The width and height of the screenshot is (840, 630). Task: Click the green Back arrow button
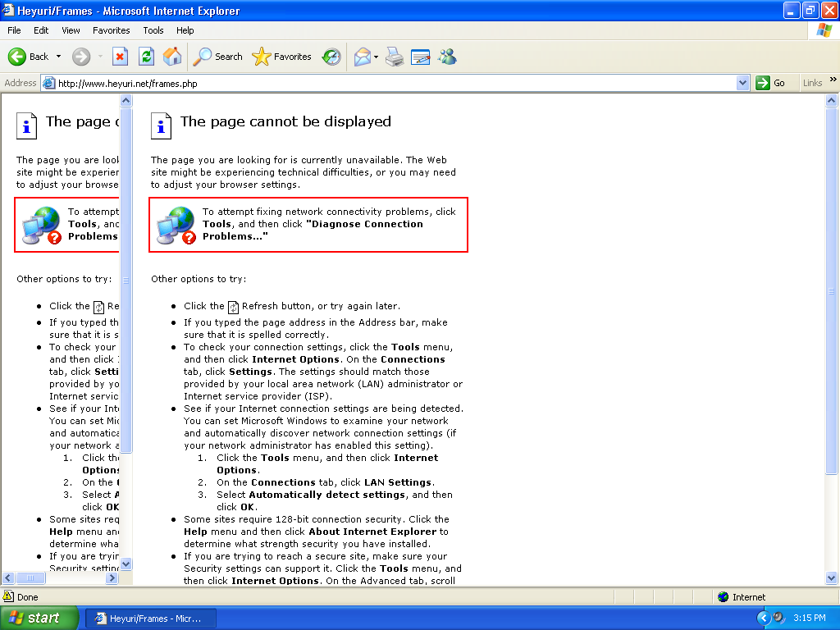17,57
